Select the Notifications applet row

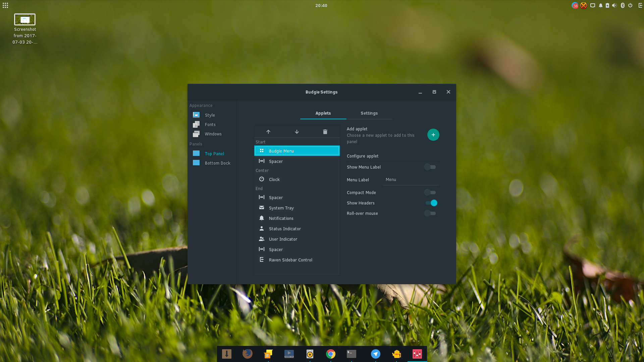[297, 218]
